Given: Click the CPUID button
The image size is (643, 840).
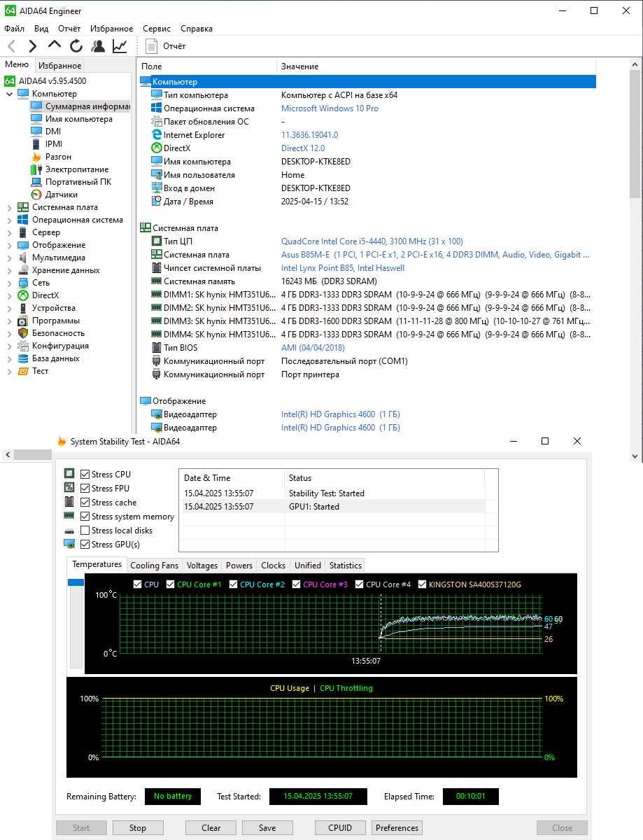Looking at the screenshot, I should coord(340,827).
